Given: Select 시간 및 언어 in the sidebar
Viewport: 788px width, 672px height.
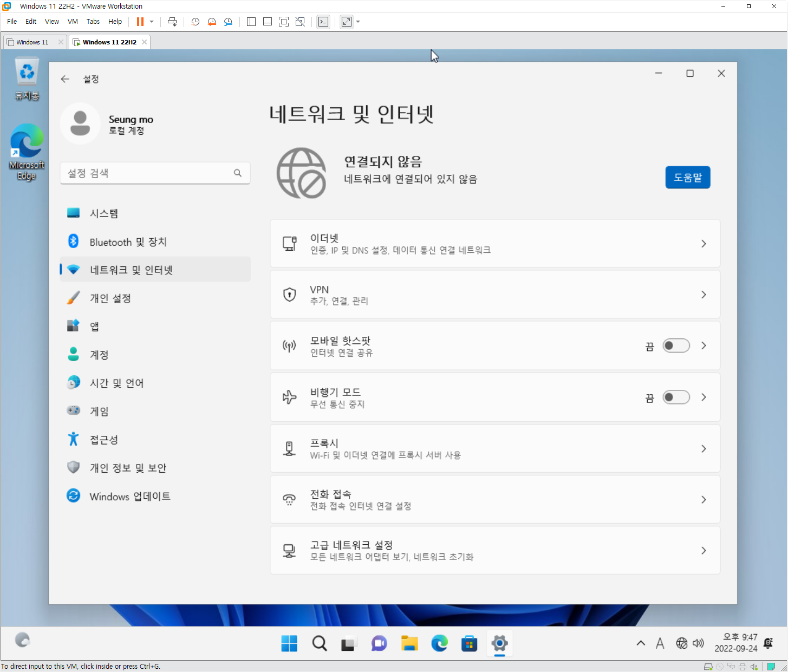Looking at the screenshot, I should click(155, 383).
